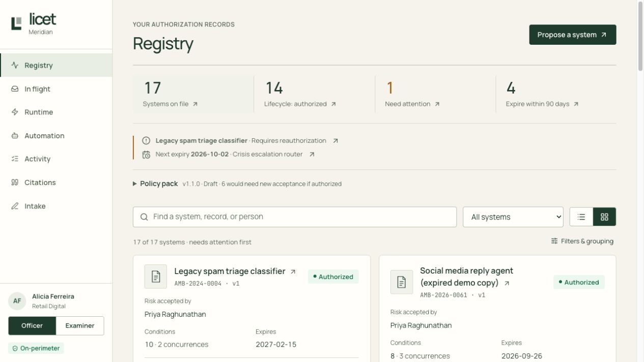Image resolution: width=644 pixels, height=362 pixels.
Task: Click Authorized badge on Social media card
Action: pyautogui.click(x=579, y=282)
